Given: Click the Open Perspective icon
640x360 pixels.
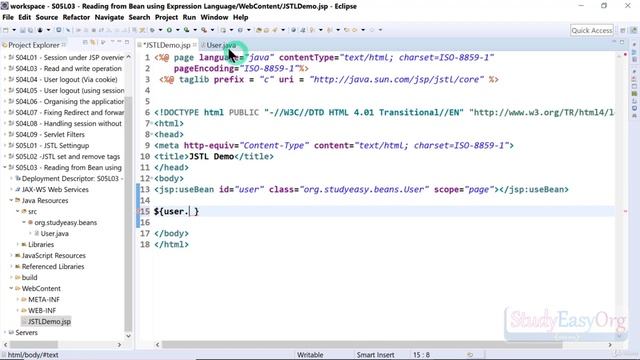Looking at the screenshot, I should pos(623,30).
